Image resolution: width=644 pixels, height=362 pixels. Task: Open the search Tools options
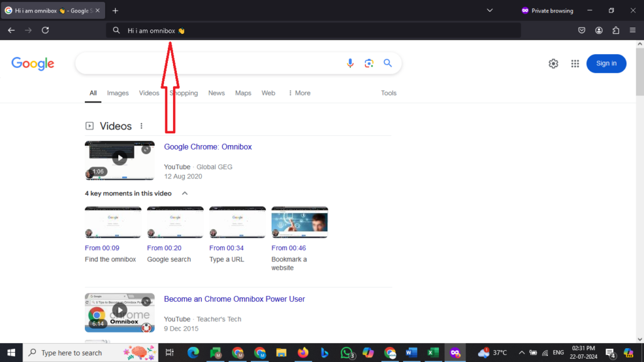coord(389,93)
